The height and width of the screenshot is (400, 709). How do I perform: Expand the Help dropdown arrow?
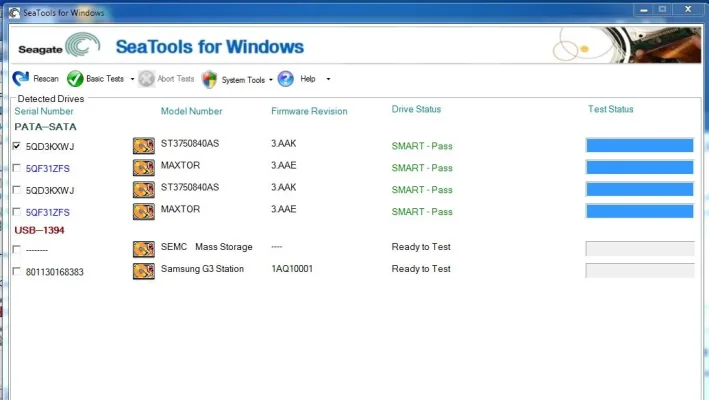(328, 79)
